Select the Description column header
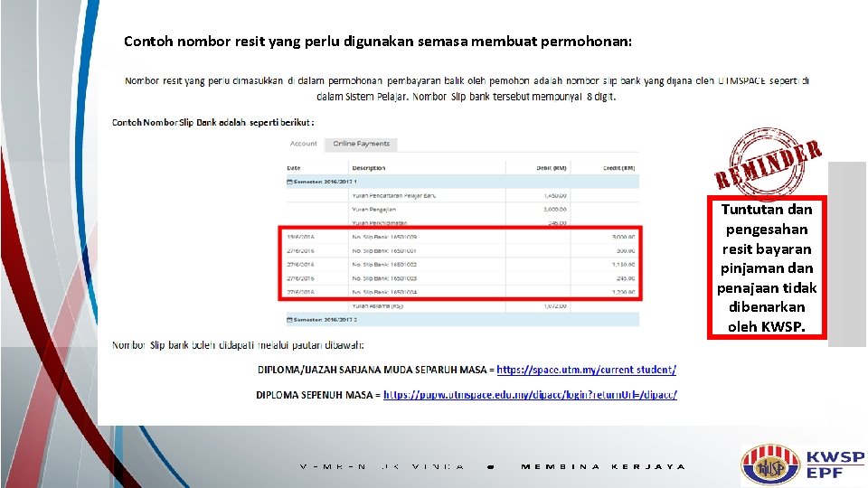Screen dimensions: 868x488 (x=369, y=168)
